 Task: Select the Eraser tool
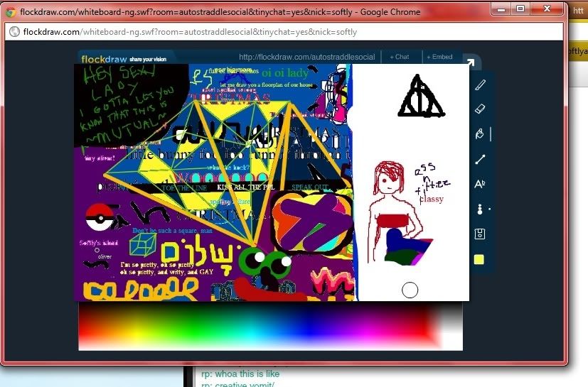point(480,109)
